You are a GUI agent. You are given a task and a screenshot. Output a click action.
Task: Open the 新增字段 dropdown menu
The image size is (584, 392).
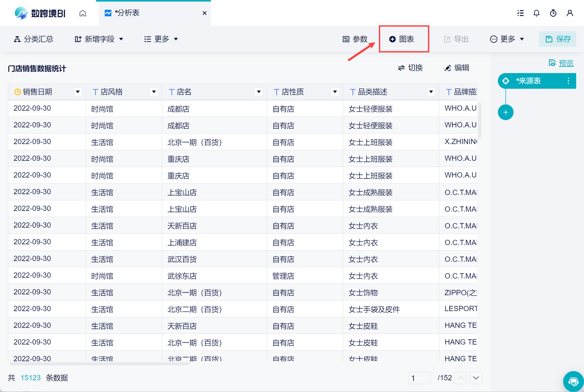tap(99, 39)
